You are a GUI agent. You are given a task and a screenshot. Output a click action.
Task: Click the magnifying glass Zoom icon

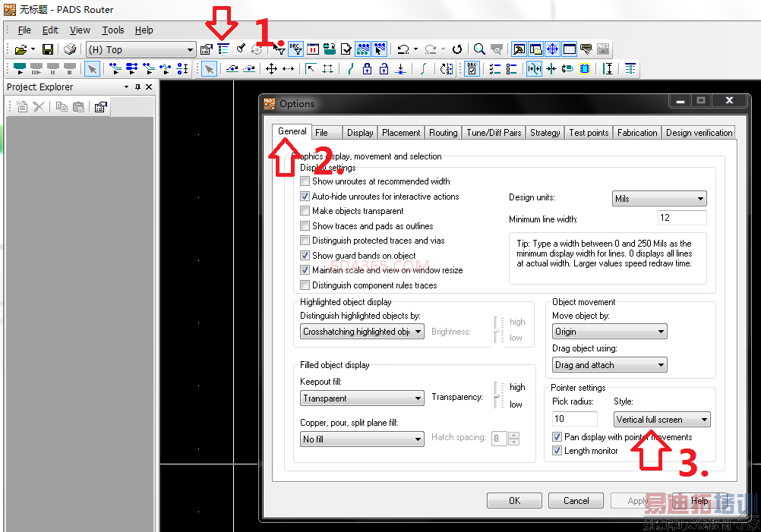479,49
